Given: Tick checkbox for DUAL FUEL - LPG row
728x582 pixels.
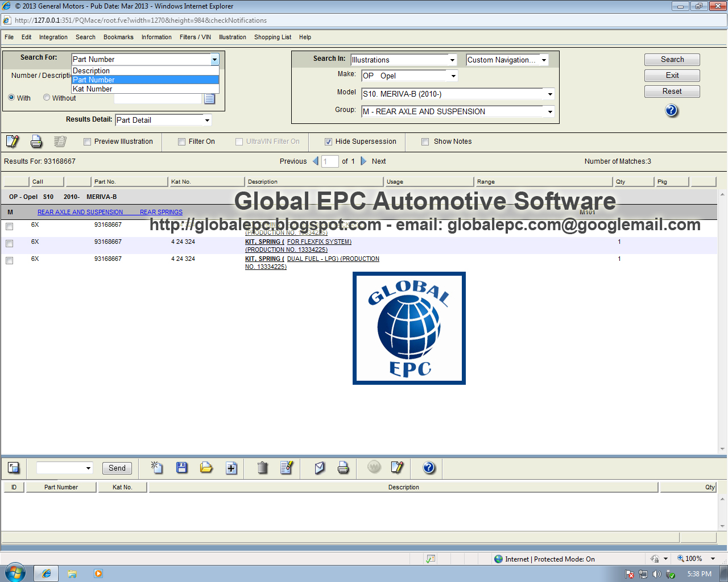Looking at the screenshot, I should point(9,261).
